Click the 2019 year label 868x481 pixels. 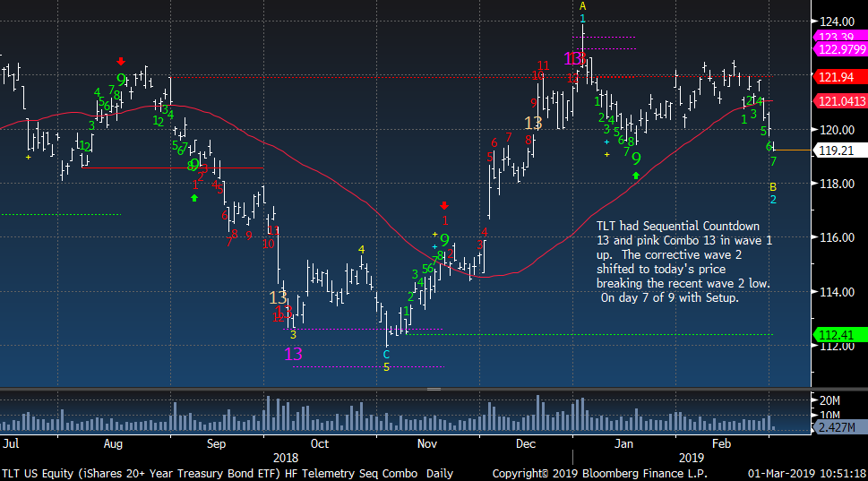[x=692, y=459]
